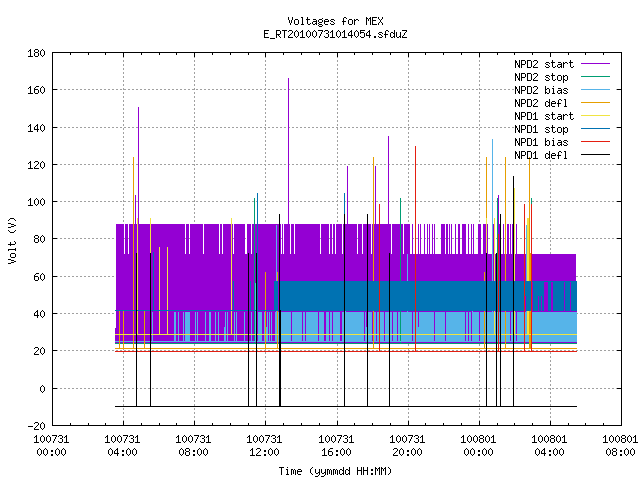Click the 'Voltages for MEX' chart title
The image size is (640, 480).
coord(335,21)
